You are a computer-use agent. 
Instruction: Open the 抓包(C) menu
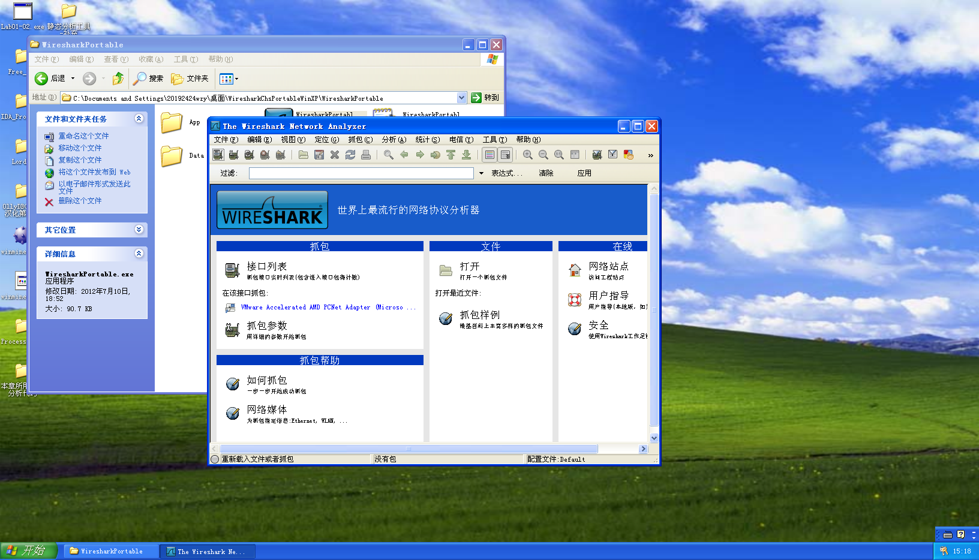(361, 140)
